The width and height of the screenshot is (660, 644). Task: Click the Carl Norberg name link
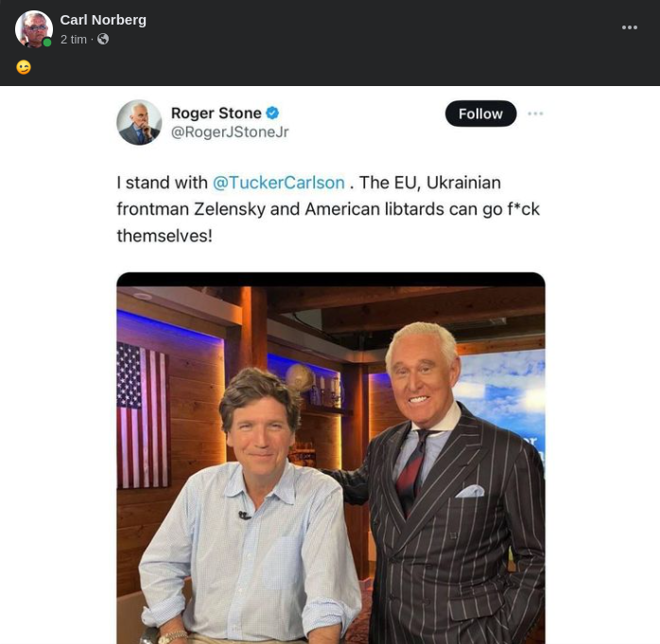(x=103, y=20)
